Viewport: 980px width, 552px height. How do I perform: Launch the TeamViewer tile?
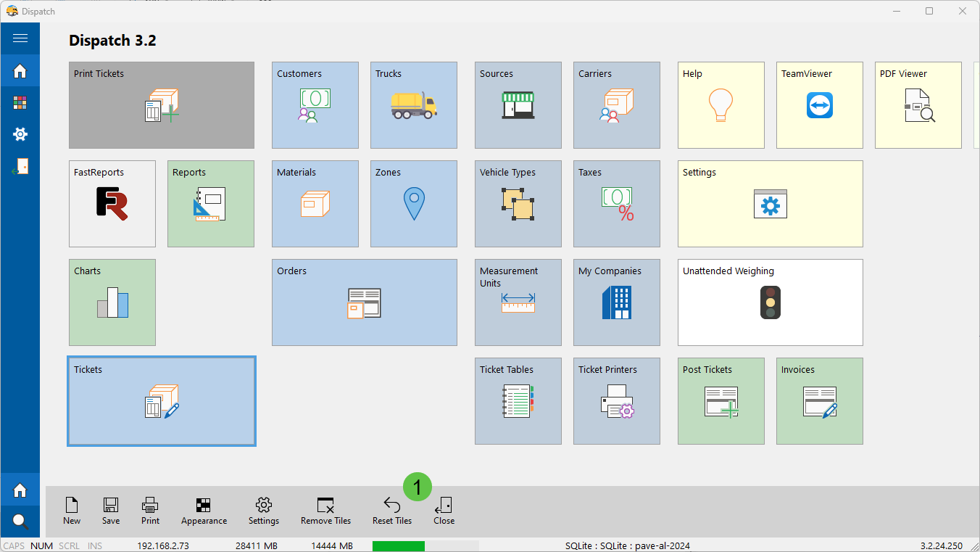coord(819,105)
